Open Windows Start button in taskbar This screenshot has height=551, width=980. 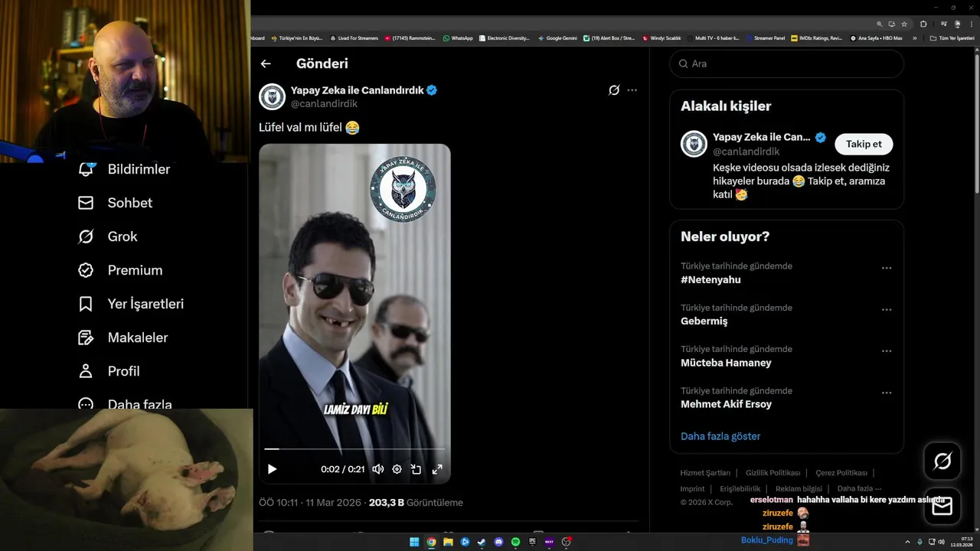click(414, 542)
